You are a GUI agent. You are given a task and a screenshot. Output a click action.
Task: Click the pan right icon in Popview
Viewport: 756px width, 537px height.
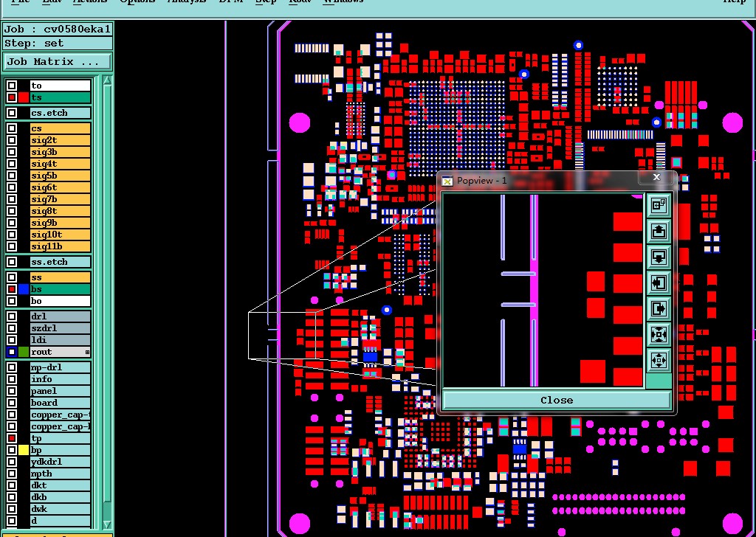coord(659,308)
